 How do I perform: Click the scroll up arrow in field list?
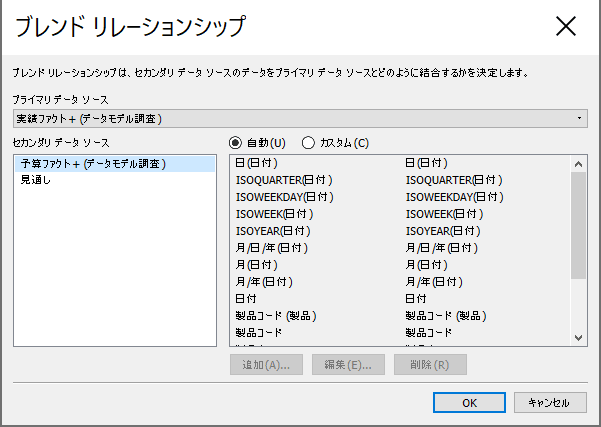(x=578, y=164)
